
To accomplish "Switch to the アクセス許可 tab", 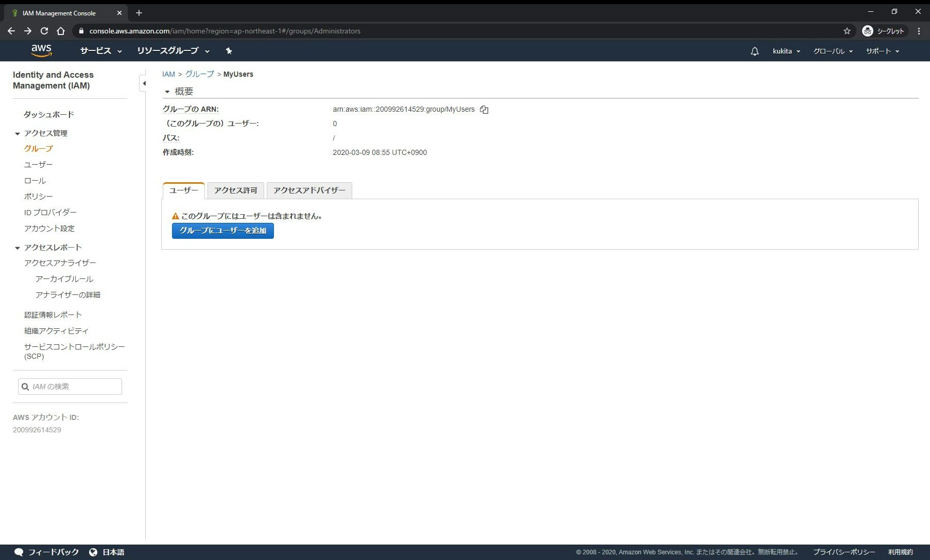I will 236,190.
